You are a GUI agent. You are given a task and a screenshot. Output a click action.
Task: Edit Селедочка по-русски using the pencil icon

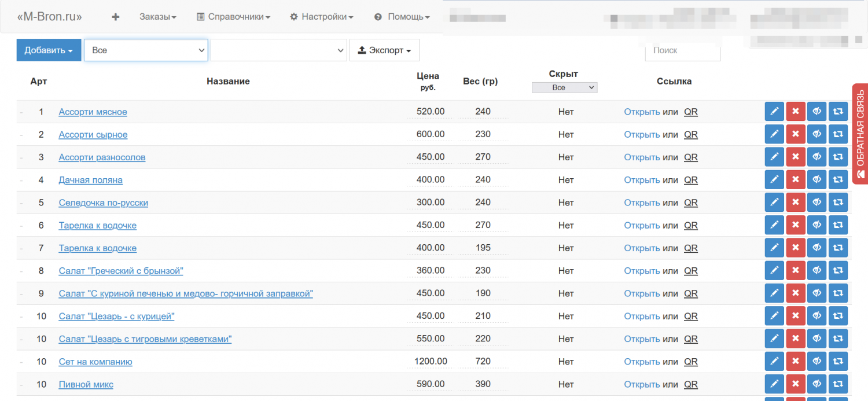[x=774, y=203]
